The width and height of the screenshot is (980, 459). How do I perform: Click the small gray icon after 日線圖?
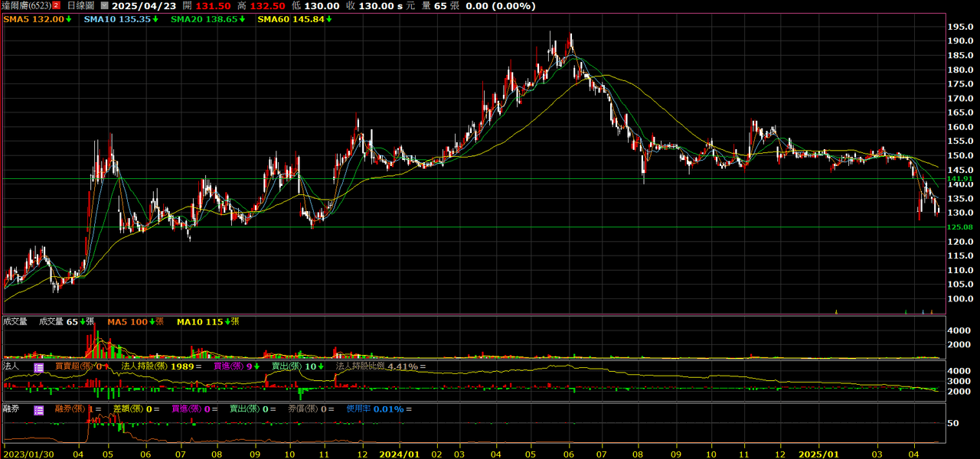104,6
